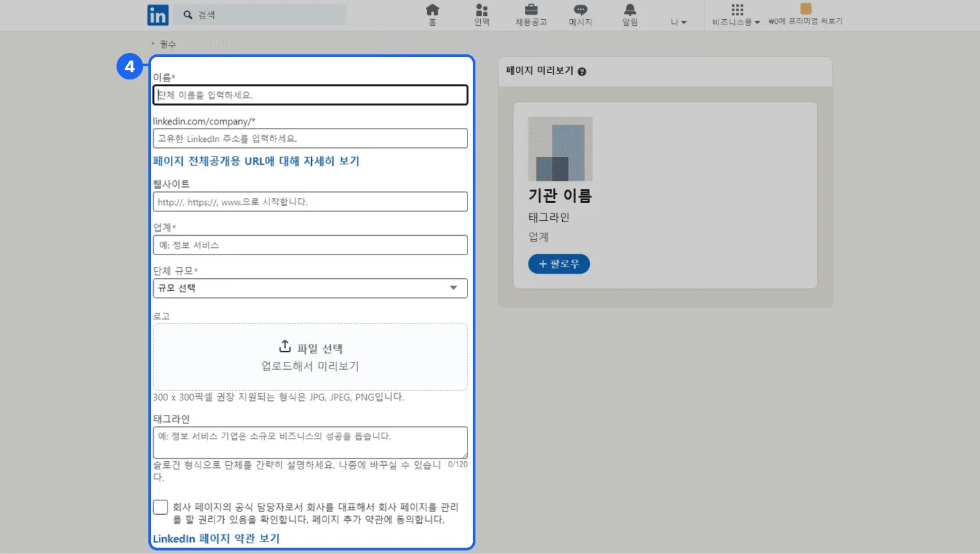Click the tagline text area
This screenshot has height=554, width=980.
310,442
